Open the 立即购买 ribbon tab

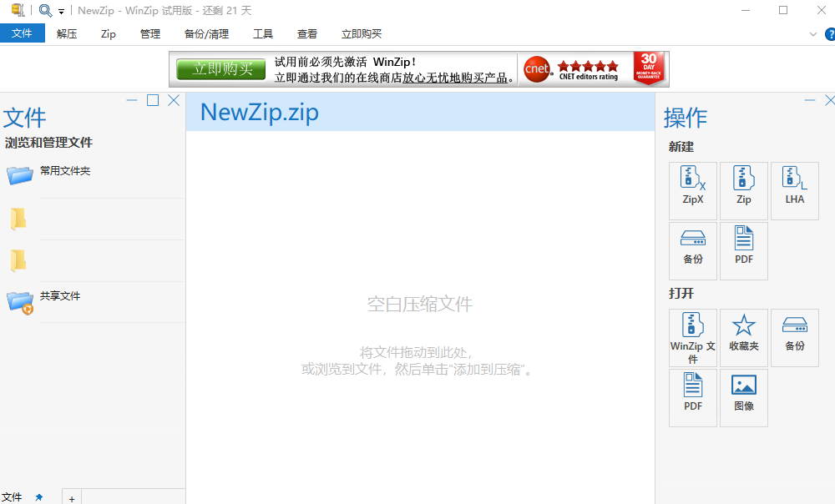click(x=361, y=33)
